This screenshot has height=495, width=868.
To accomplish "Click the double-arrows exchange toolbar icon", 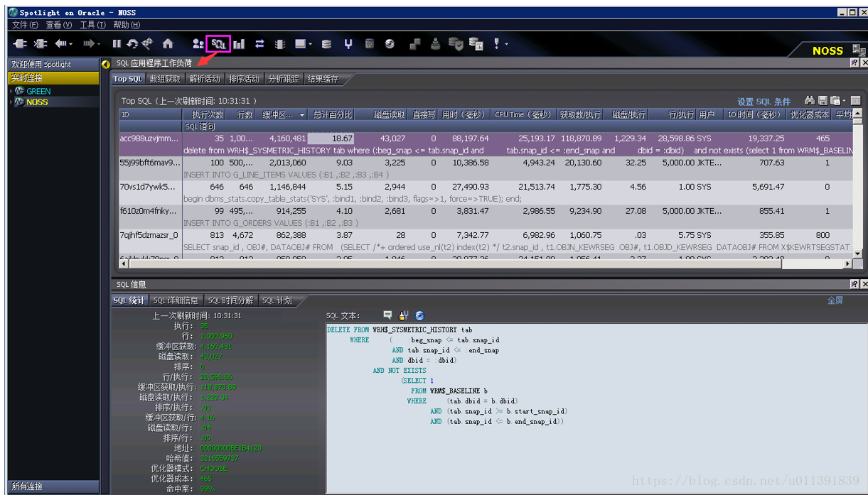I will 259,44.
